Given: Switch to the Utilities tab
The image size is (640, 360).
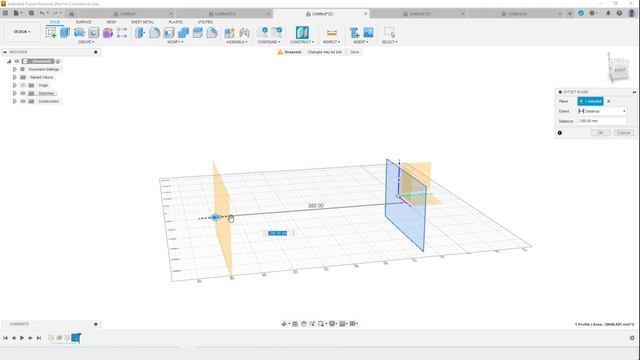Looking at the screenshot, I should [205, 22].
